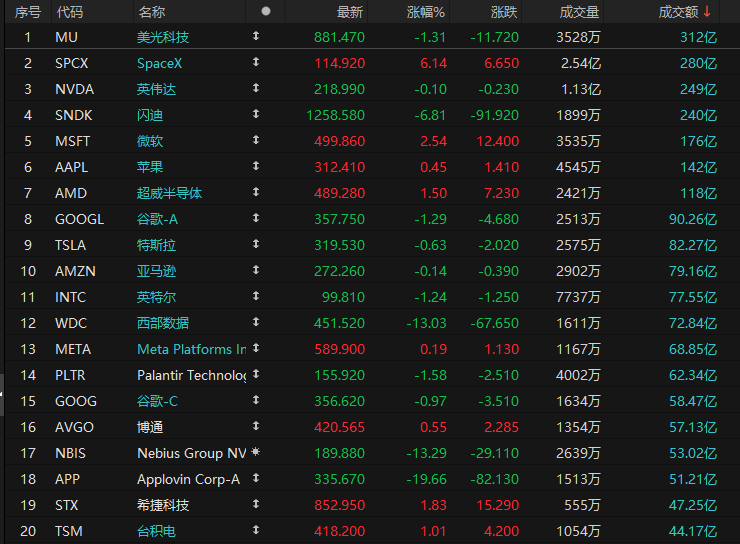
Task: Sort by the 成交量 column header
Action: pyautogui.click(x=579, y=12)
